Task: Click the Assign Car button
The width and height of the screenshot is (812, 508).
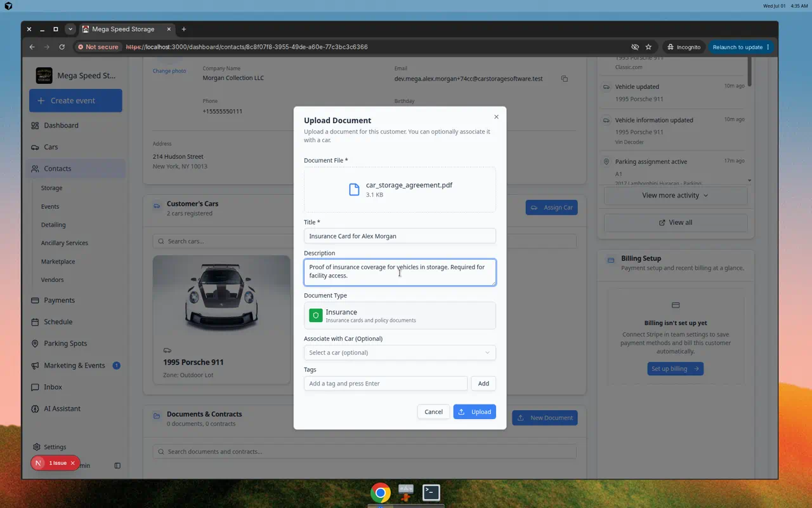Action: pyautogui.click(x=551, y=208)
